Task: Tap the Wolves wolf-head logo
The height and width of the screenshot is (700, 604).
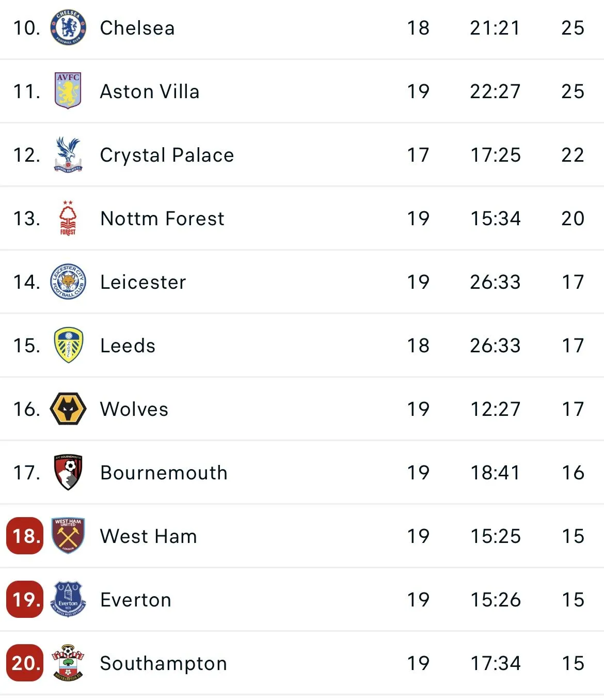Action: point(68,409)
